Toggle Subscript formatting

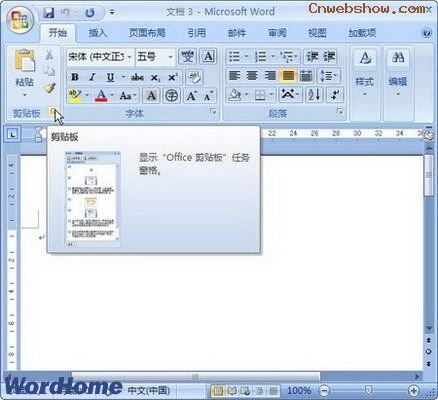[155, 77]
